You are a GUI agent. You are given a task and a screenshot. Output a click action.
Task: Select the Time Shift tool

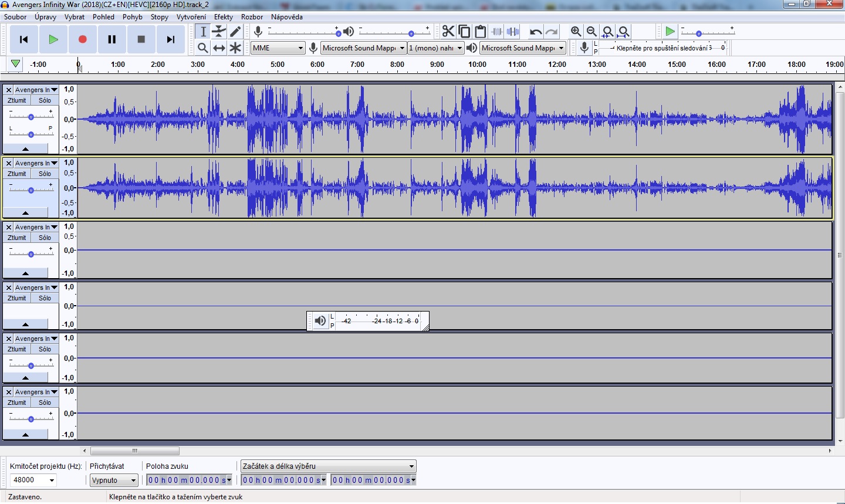click(x=219, y=48)
